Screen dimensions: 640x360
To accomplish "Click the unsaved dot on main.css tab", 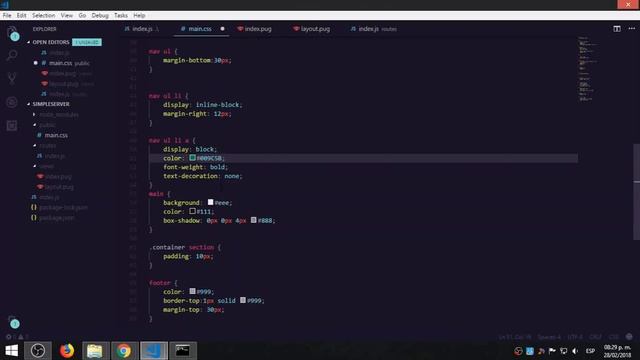I will [222, 29].
